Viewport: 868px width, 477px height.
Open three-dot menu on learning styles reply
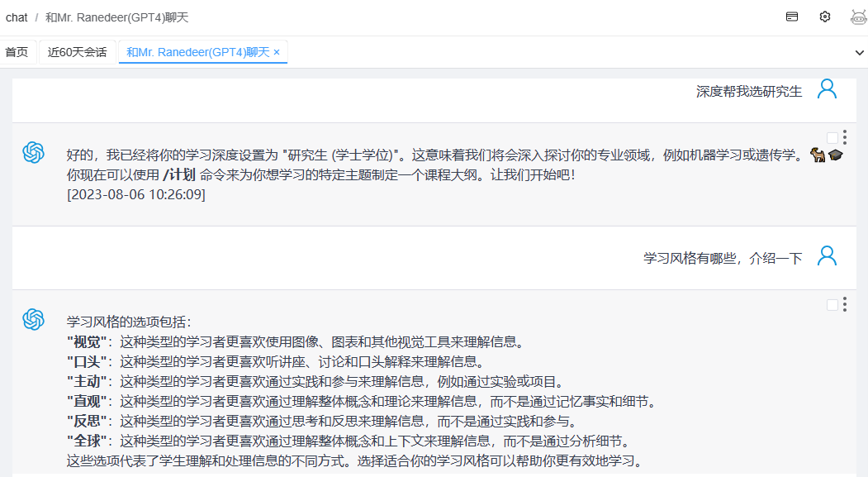coord(845,305)
